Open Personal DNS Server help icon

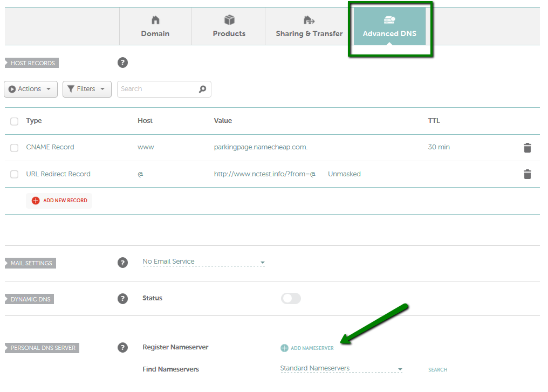[122, 348]
